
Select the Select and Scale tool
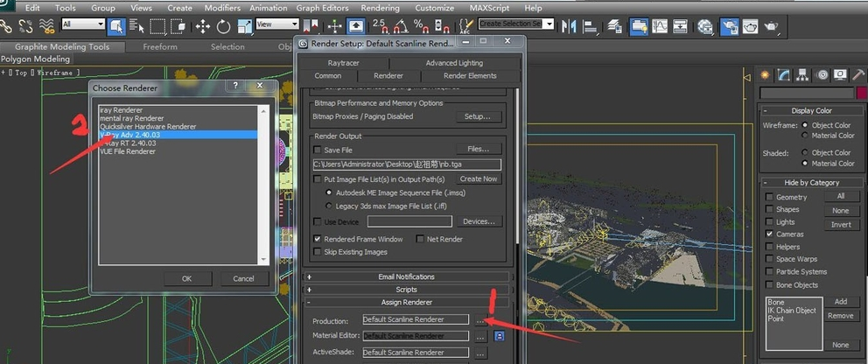click(x=244, y=26)
